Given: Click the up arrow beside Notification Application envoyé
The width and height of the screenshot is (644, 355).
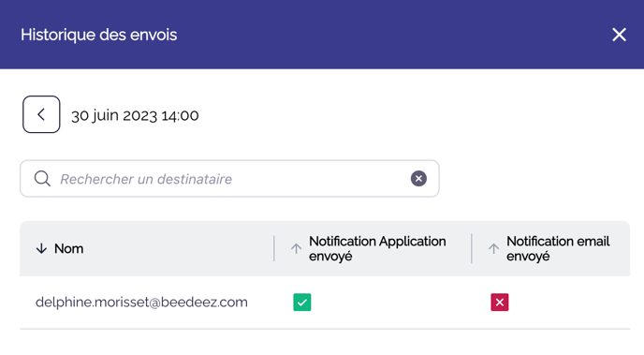Looking at the screenshot, I should coord(296,248).
